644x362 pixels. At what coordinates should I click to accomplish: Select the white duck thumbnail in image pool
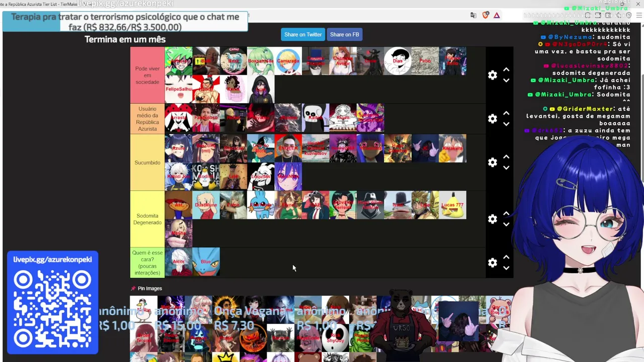(143, 310)
